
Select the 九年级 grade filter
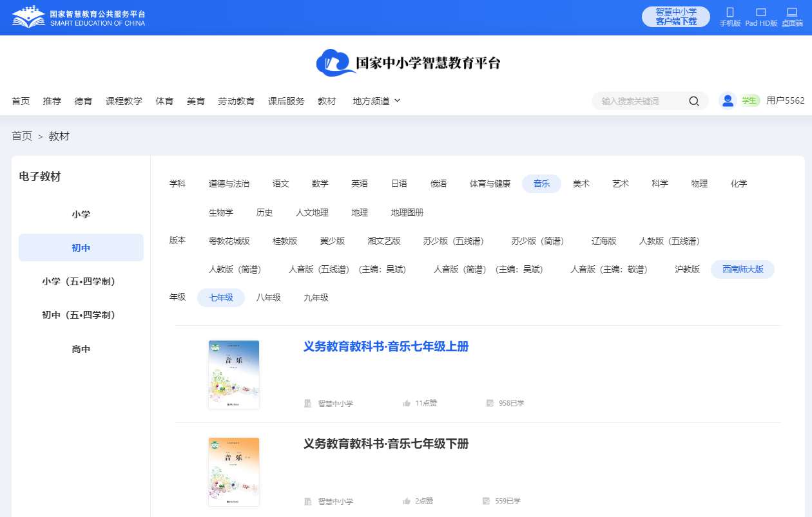[x=316, y=297]
